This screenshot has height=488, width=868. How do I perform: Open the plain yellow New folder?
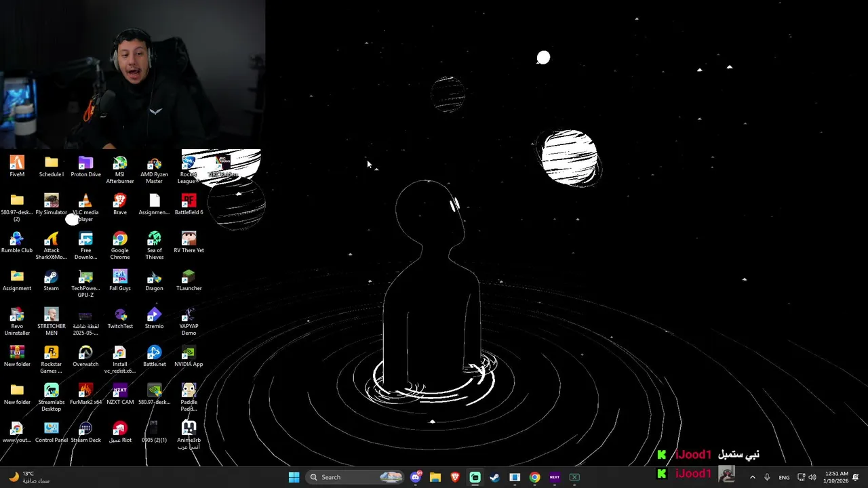[x=17, y=394]
